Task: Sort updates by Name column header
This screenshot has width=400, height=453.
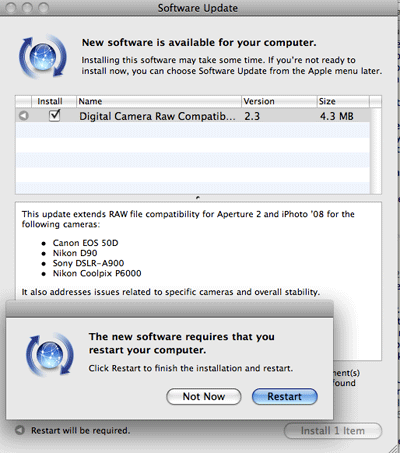Action: tap(159, 101)
